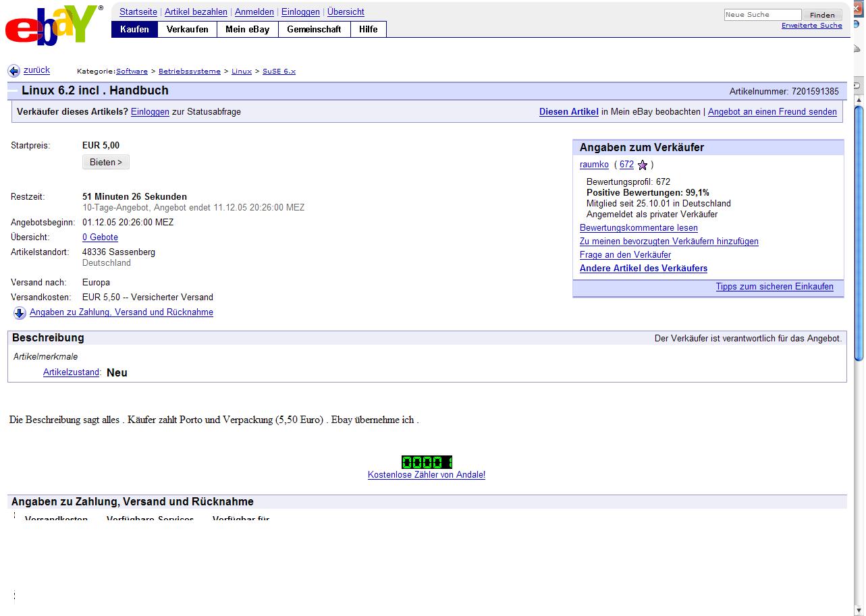Screen dimensions: 866x616
Task: Open the Mein eBay tab
Action: pyautogui.click(x=247, y=29)
